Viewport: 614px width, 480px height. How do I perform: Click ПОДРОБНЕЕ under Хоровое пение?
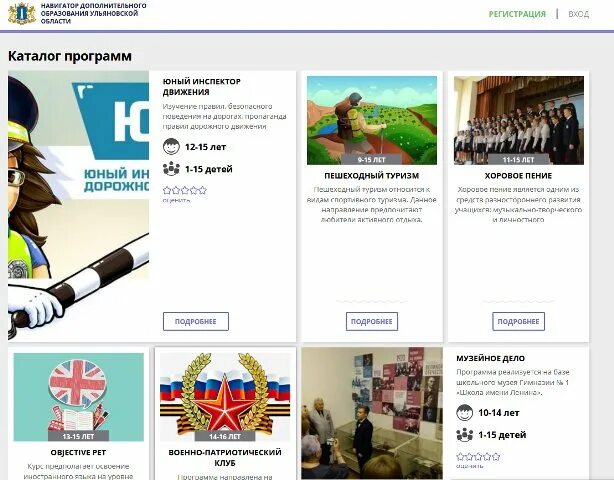click(518, 321)
